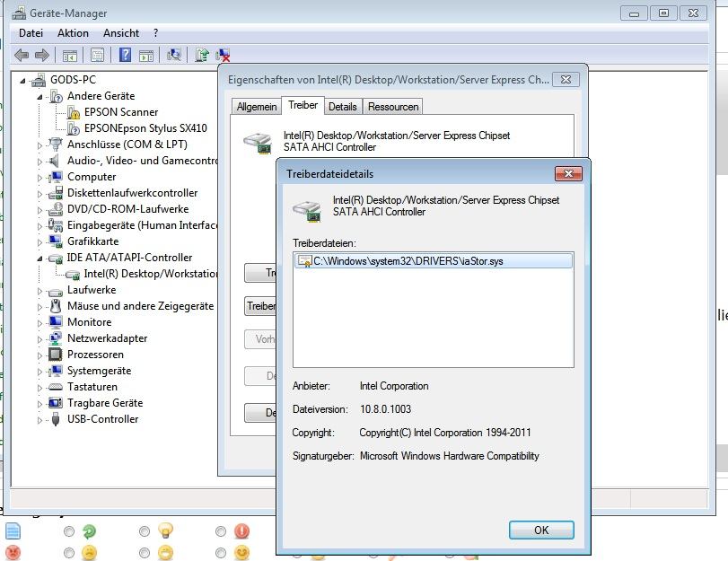
Task: Expand DVD/CD-ROM-Laufwerke node
Action: [x=39, y=210]
